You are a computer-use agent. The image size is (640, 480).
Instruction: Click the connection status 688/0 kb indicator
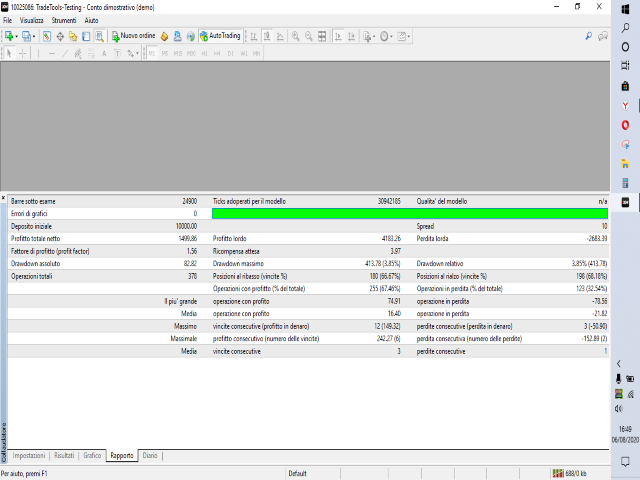(569, 473)
